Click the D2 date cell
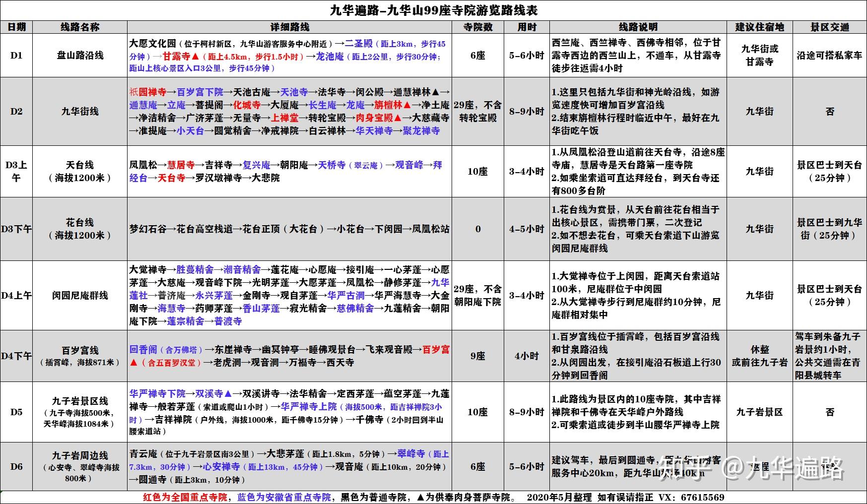The image size is (867, 504). [16, 112]
